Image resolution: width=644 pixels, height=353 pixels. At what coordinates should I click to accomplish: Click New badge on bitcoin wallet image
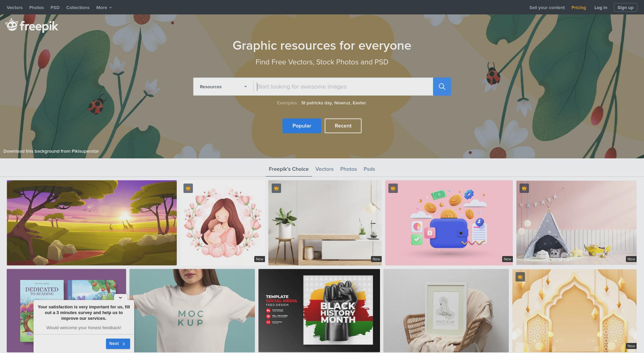[x=507, y=259]
